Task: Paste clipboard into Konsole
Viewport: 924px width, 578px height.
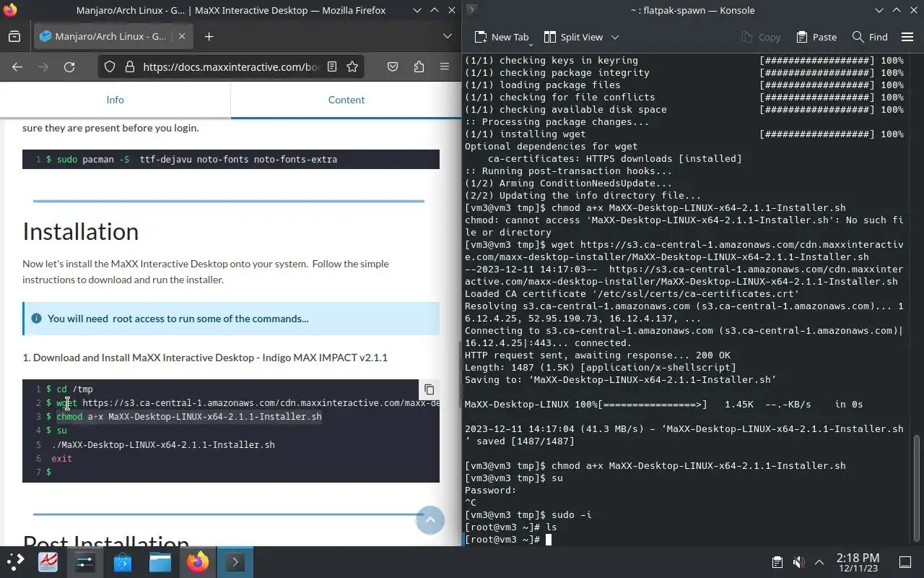Action: [x=816, y=37]
